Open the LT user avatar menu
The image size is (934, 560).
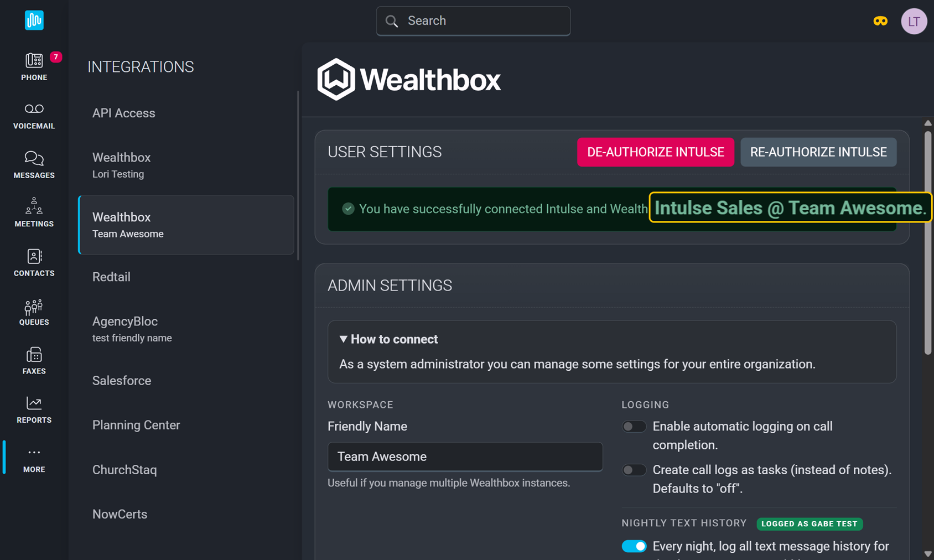point(914,21)
